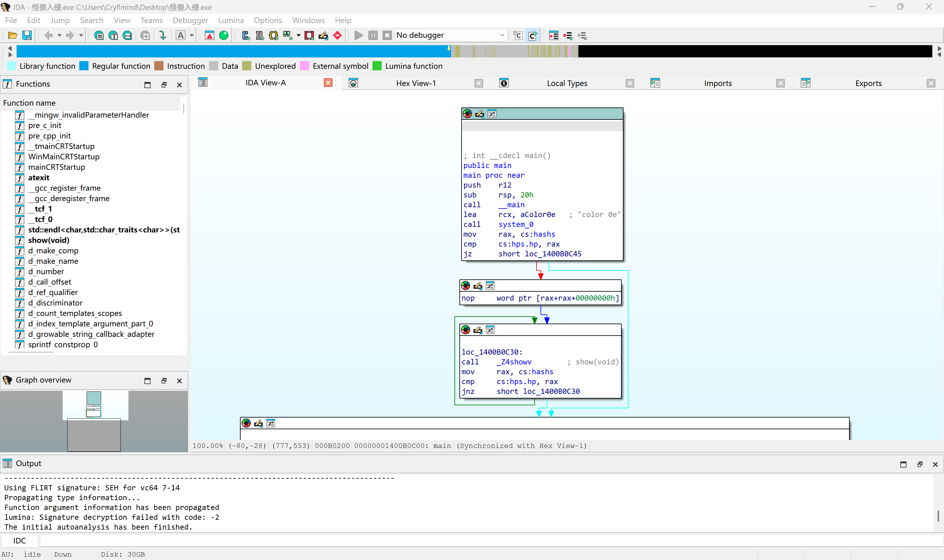Switch to the Hex View-1 tab
944x560 pixels.
[416, 84]
